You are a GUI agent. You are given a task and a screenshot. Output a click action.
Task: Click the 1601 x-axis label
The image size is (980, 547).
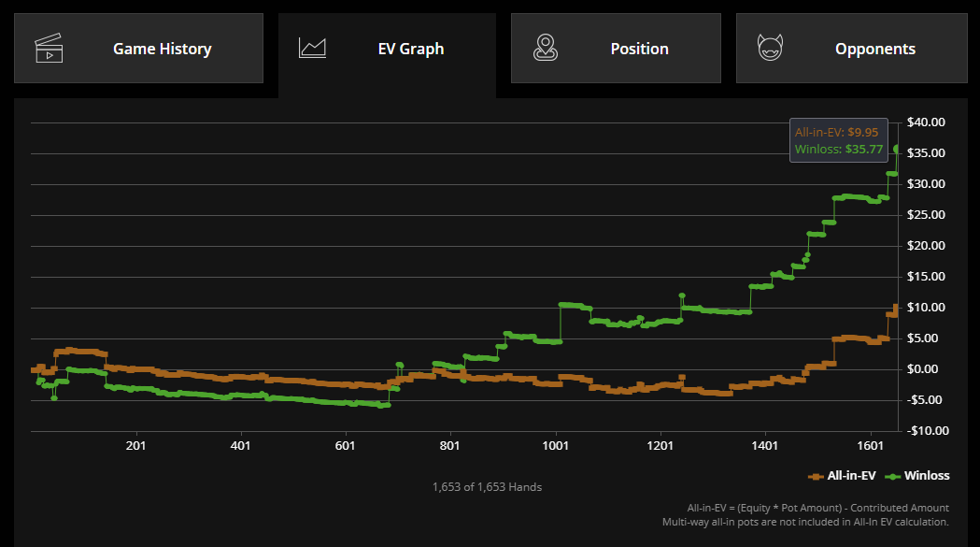870,446
